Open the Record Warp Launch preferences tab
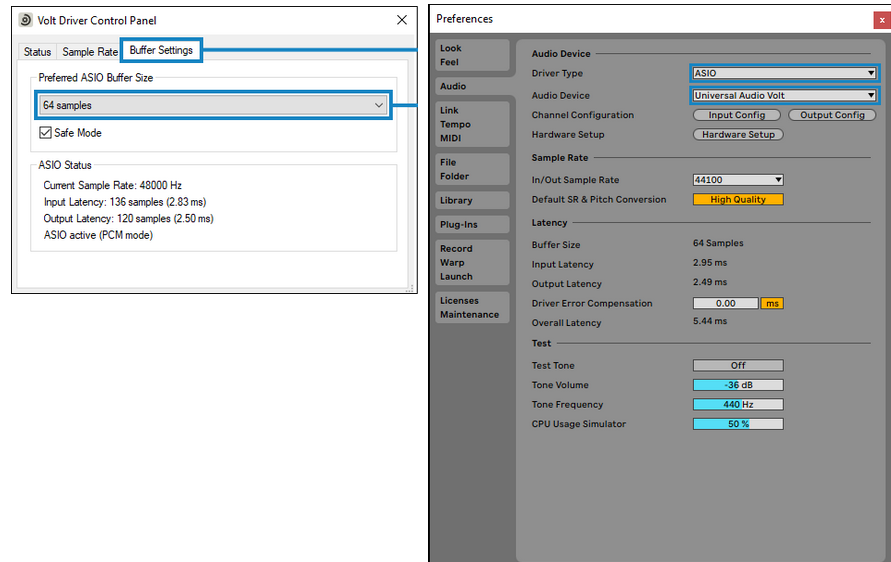 pos(472,262)
